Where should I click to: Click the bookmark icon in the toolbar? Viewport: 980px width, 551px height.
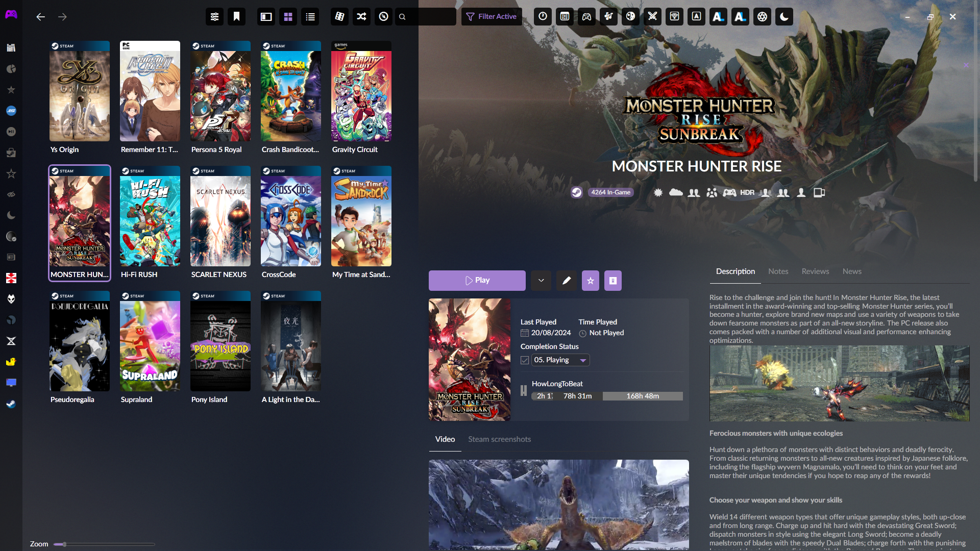click(x=236, y=17)
